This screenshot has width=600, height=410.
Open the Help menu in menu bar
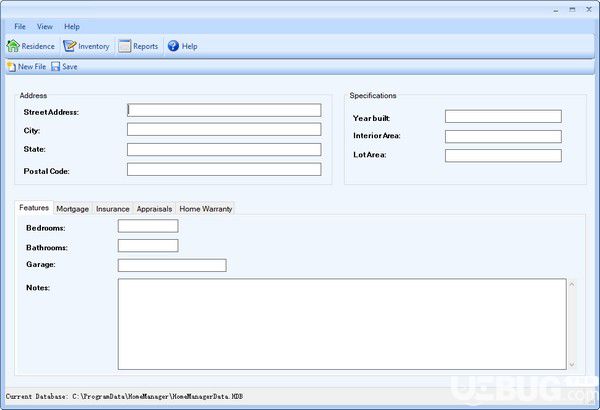[x=72, y=26]
